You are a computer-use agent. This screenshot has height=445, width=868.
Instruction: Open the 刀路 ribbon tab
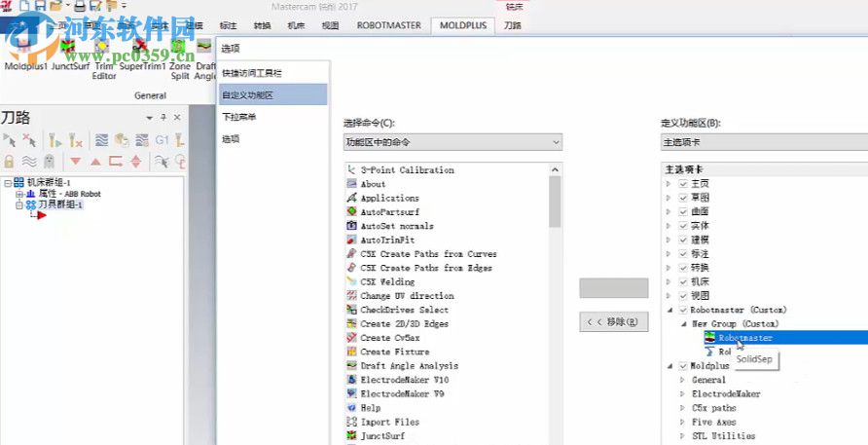[512, 25]
